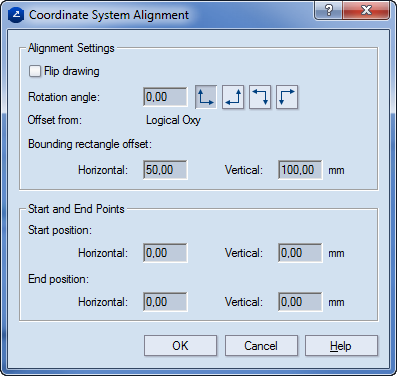Select the End position Horizontal field
The height and width of the screenshot is (376, 397).
click(165, 302)
